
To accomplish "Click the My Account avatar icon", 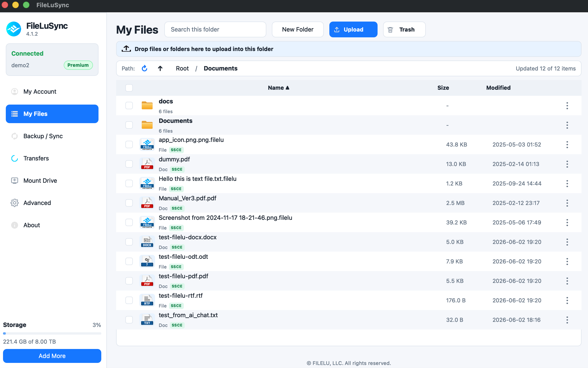I will click(15, 92).
